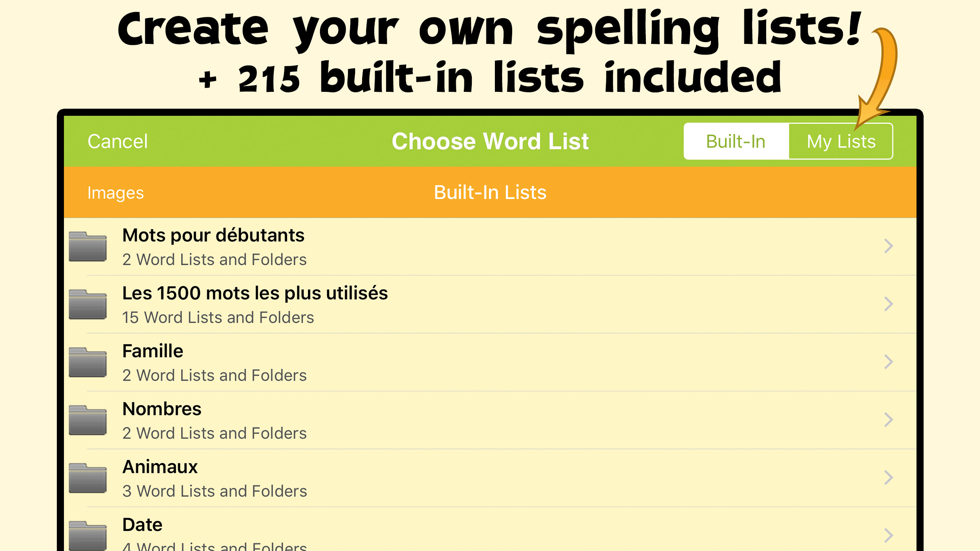
Task: Switch to the My Lists segment
Action: 841,142
